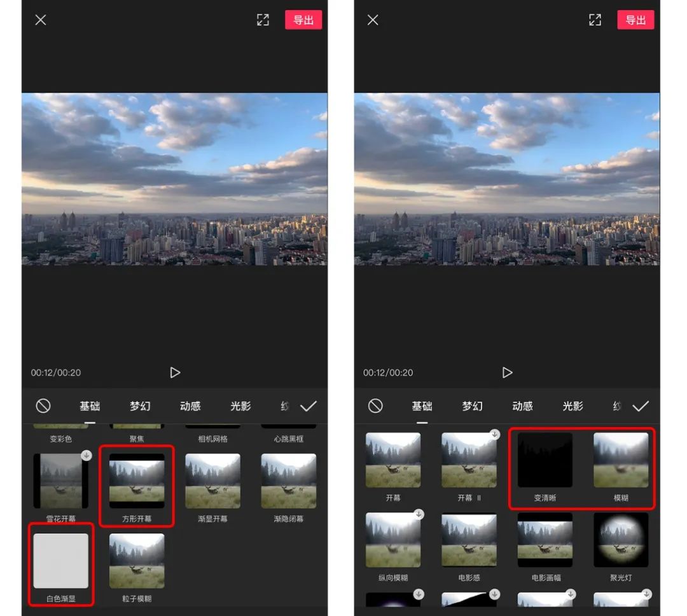Switch to 光影 tab in right screen
Screen dimensions: 687x616
point(572,406)
